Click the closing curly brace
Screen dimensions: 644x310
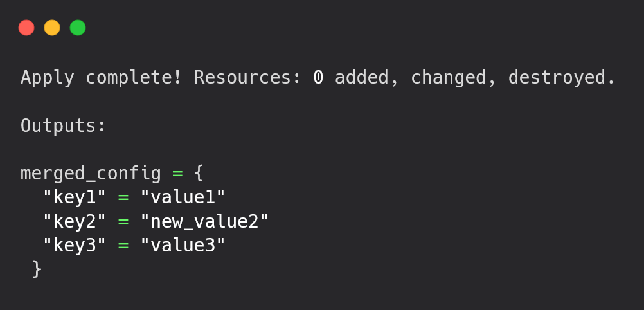37,269
